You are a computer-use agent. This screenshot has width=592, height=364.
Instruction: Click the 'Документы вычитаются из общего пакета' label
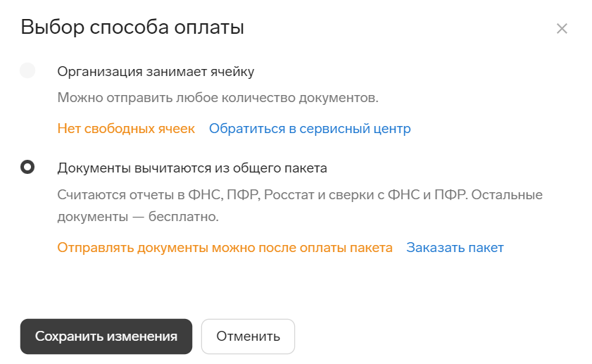click(x=192, y=168)
